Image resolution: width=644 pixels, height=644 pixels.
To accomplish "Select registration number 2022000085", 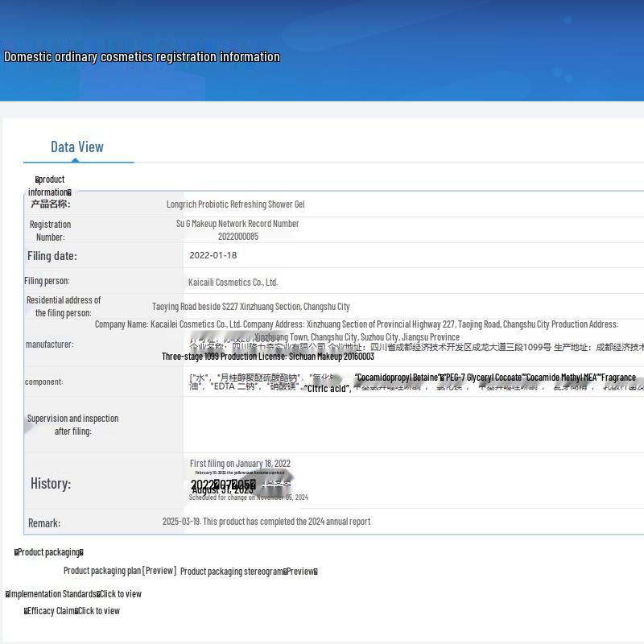I will (237, 237).
